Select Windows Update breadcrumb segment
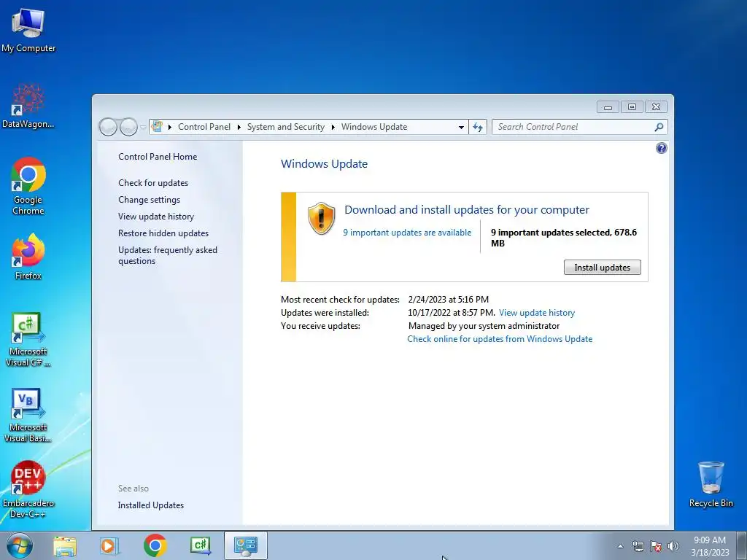Image resolution: width=747 pixels, height=560 pixels. 374,127
